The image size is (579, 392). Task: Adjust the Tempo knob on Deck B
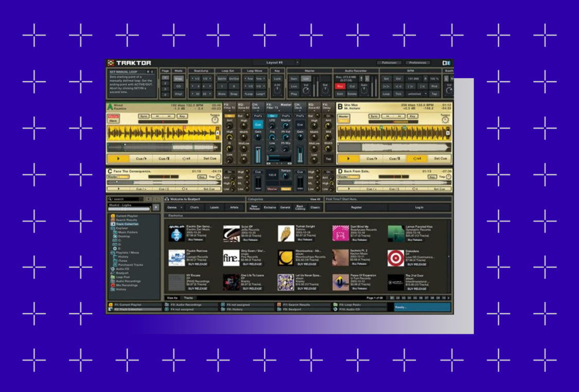[x=445, y=120]
